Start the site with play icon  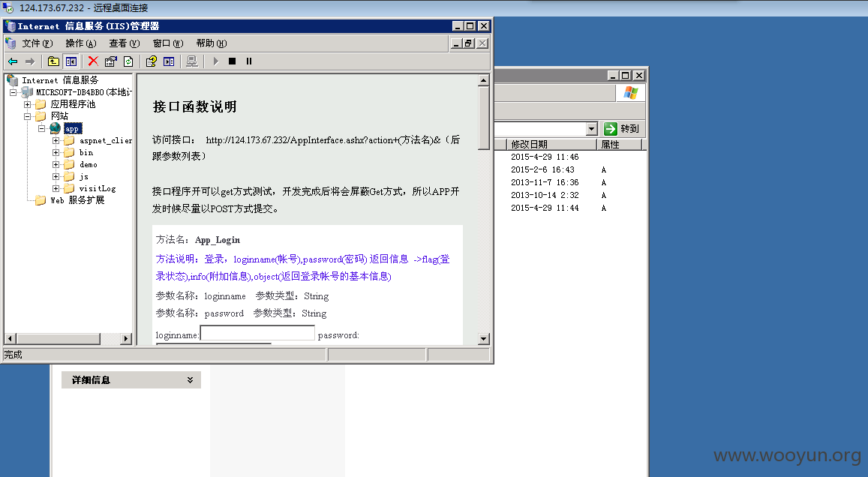216,61
